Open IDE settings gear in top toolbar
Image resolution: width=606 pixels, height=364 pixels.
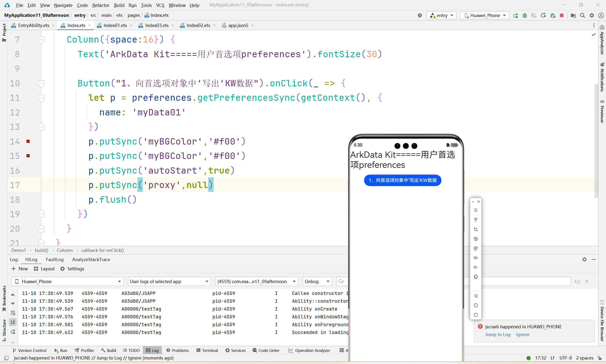(592, 15)
